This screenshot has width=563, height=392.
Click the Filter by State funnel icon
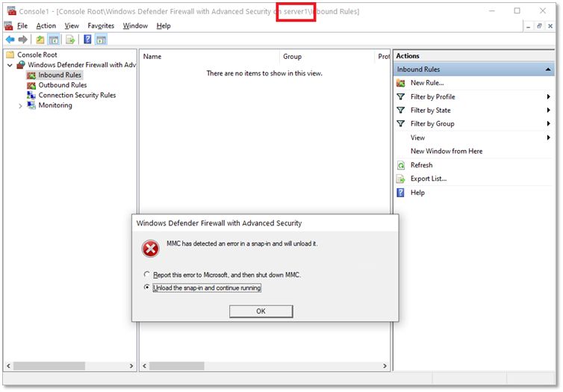(x=401, y=111)
